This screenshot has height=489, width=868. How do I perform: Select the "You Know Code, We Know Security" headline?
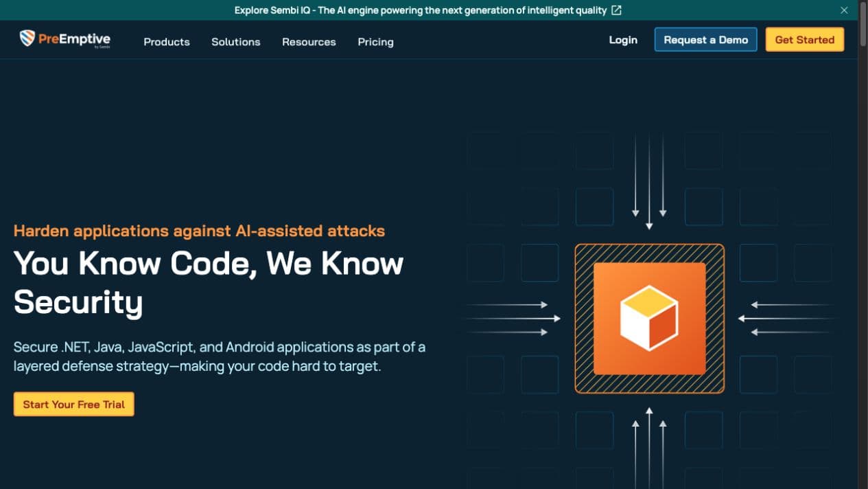pyautogui.click(x=209, y=282)
